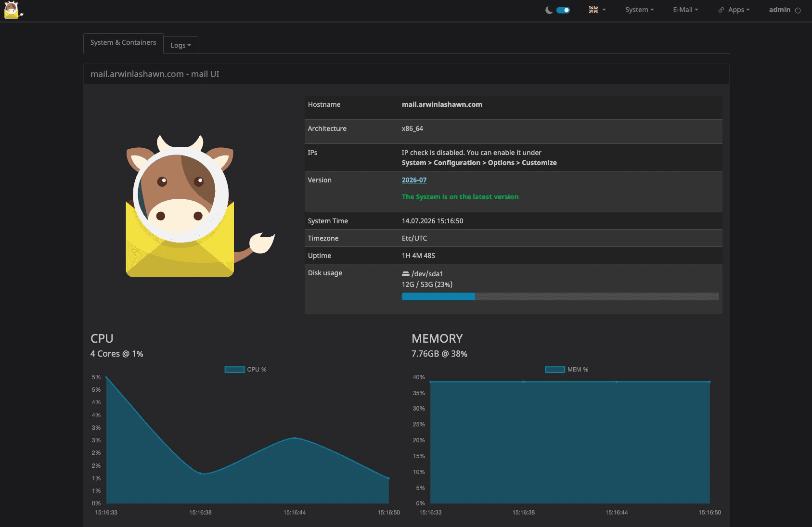Click the large mailcow mascot image
Image resolution: width=812 pixels, height=527 pixels.
[200, 206]
